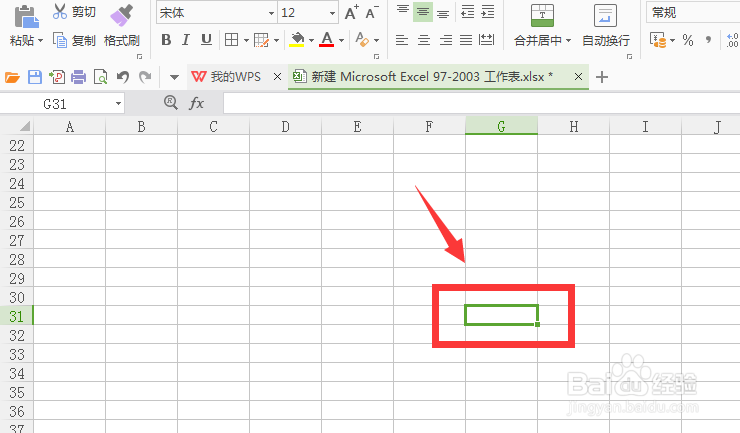740x433 pixels.
Task: Close the 我的WPS tab
Action: [278, 76]
